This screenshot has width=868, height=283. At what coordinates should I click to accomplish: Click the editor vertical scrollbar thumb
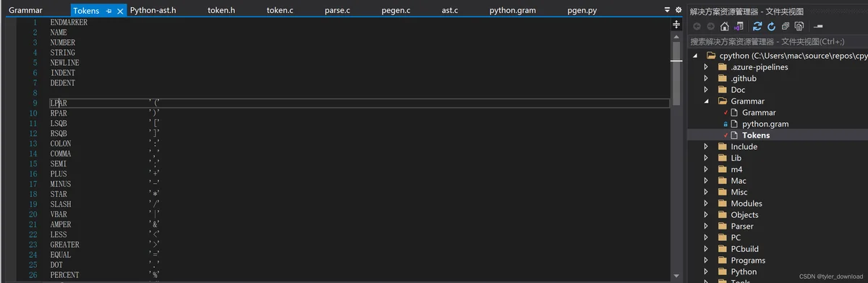click(x=677, y=69)
